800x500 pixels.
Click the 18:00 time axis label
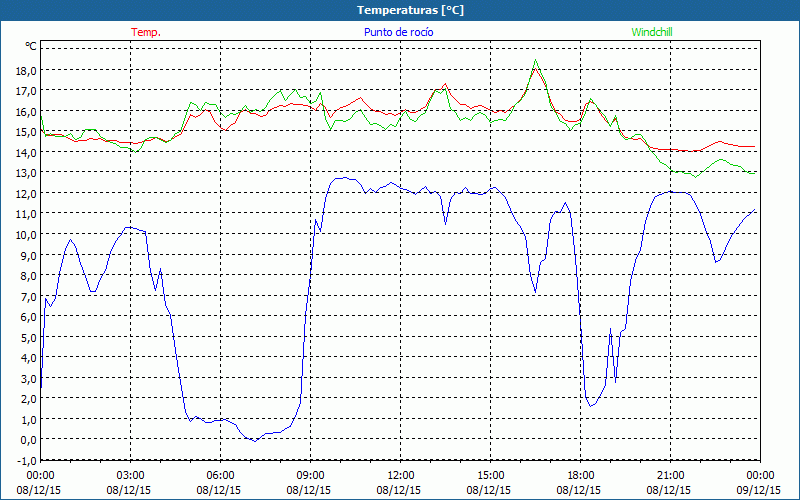coord(581,475)
